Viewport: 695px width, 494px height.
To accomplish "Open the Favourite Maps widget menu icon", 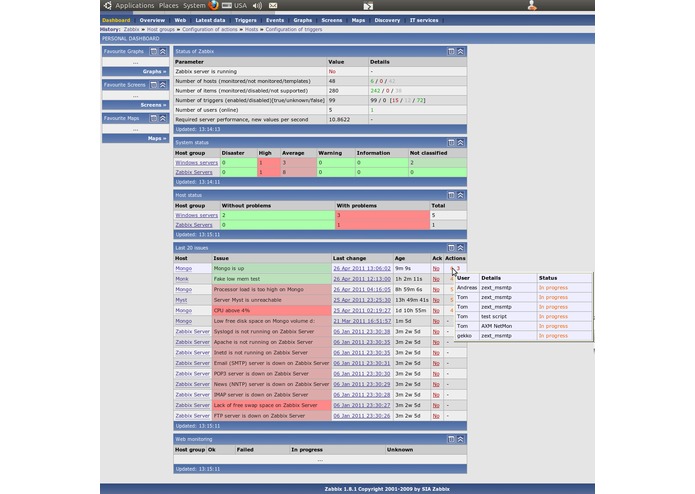I will 153,118.
